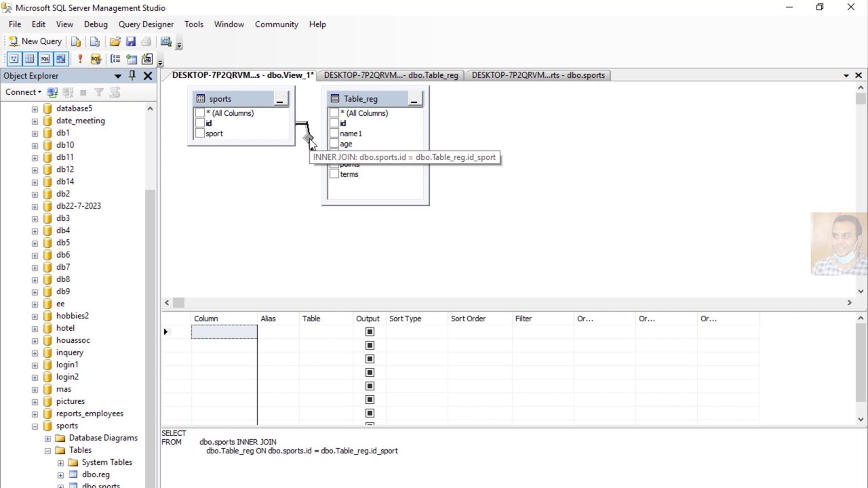Image resolution: width=868 pixels, height=488 pixels.
Task: Open the Activity Monitor toolbar icon
Action: (166, 41)
